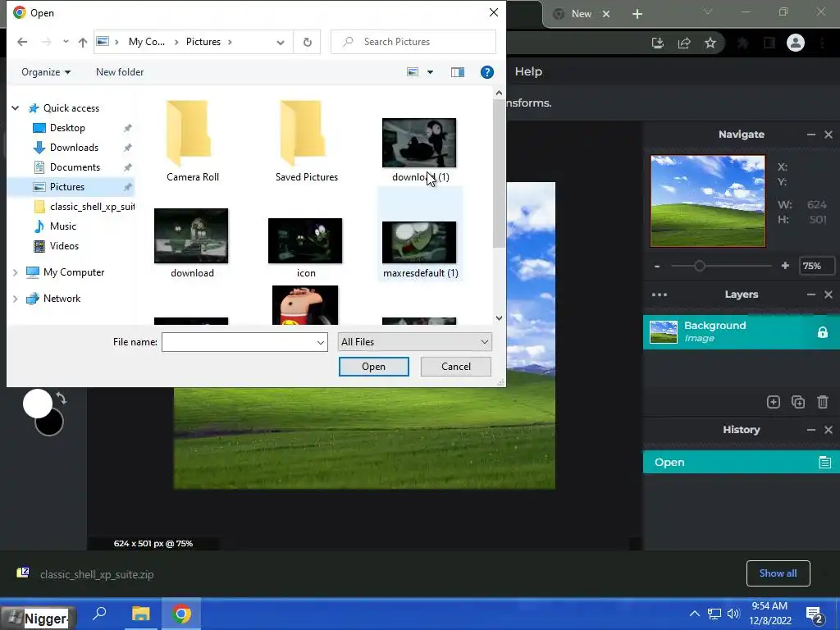Screen dimensions: 840x630
Task: Select the Saved Pictures folder
Action: (x=307, y=140)
